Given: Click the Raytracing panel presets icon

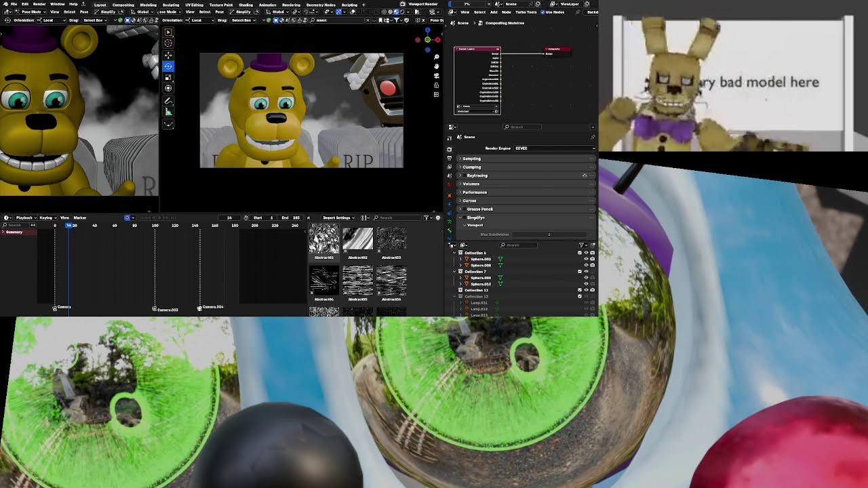Looking at the screenshot, I should coord(585,176).
